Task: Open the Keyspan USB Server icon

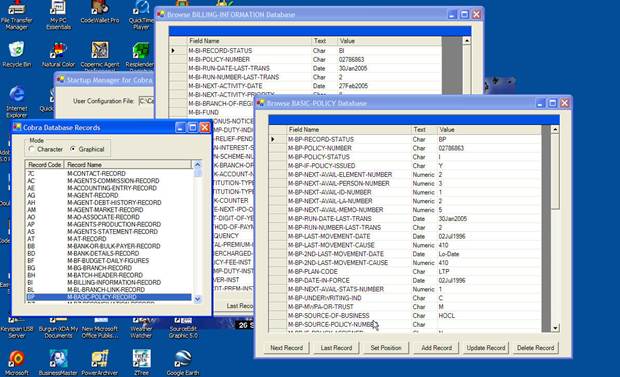Action: (x=17, y=328)
